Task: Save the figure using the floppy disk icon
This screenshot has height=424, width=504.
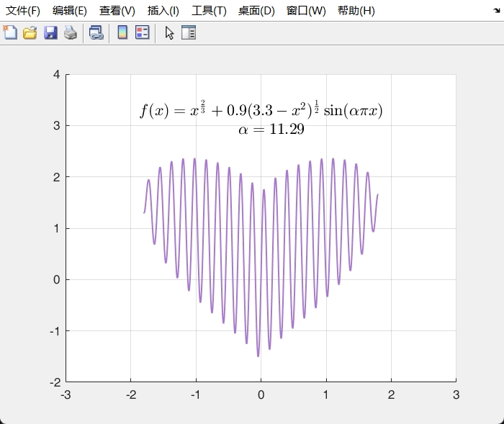Action: pos(50,32)
